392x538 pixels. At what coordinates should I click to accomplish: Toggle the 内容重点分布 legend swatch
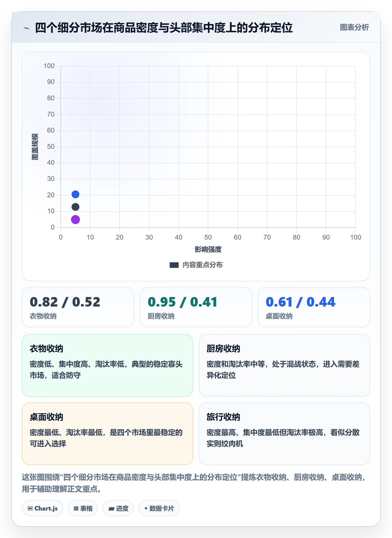174,265
